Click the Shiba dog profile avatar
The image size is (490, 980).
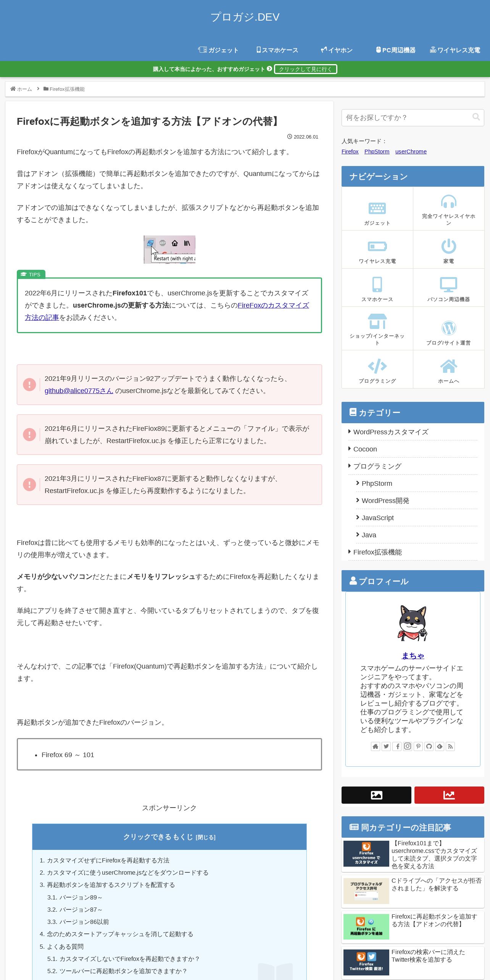(x=413, y=623)
